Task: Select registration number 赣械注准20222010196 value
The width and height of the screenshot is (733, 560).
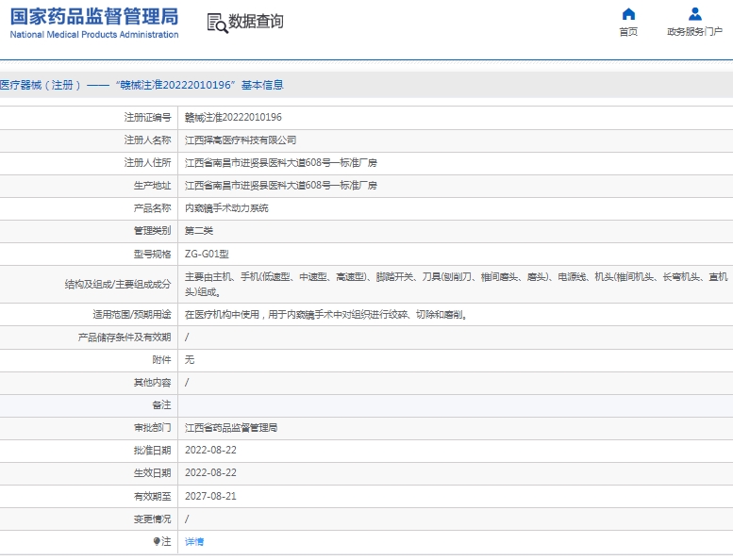Action: click(x=233, y=117)
